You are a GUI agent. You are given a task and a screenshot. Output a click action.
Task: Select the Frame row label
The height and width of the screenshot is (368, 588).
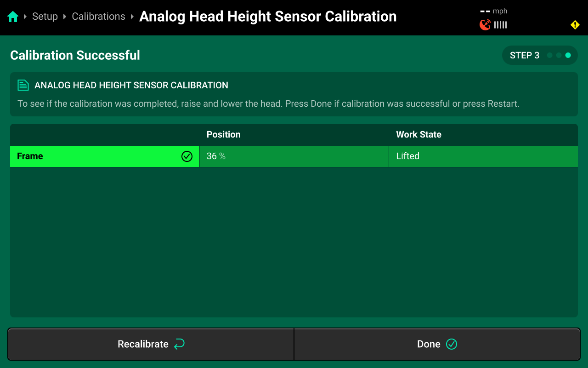[x=30, y=156]
